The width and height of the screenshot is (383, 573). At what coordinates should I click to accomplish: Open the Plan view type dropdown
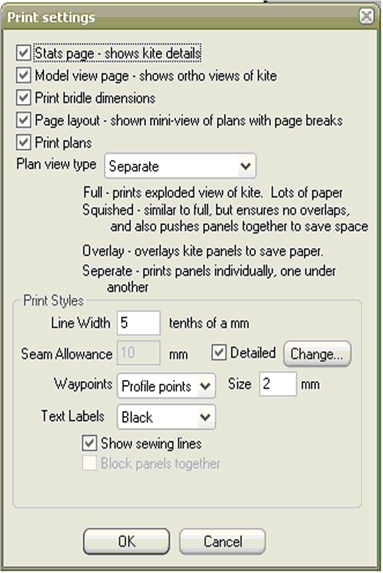(x=180, y=166)
